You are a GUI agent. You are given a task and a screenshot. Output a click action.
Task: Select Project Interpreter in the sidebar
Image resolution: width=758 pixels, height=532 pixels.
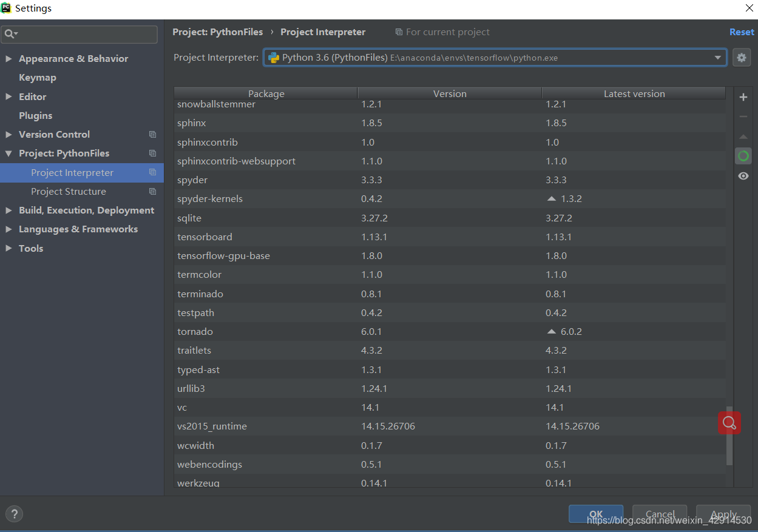click(x=82, y=172)
